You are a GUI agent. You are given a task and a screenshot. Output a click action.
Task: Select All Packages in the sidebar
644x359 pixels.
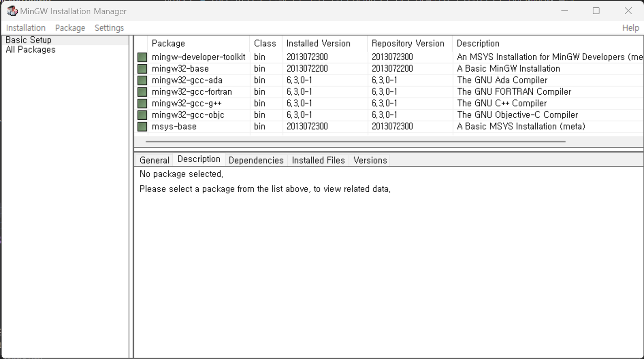point(30,49)
